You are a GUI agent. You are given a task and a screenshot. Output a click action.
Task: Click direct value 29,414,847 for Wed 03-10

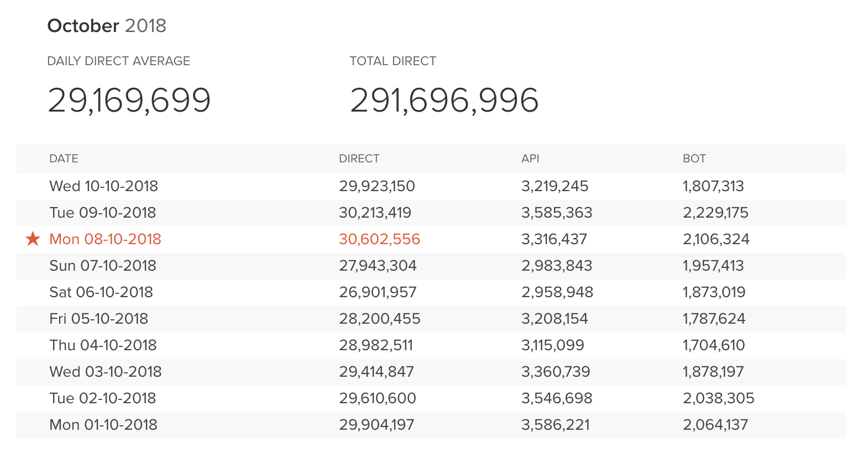[376, 372]
